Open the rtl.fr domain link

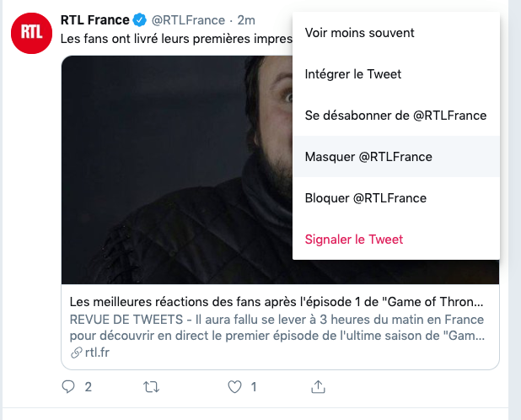97,353
